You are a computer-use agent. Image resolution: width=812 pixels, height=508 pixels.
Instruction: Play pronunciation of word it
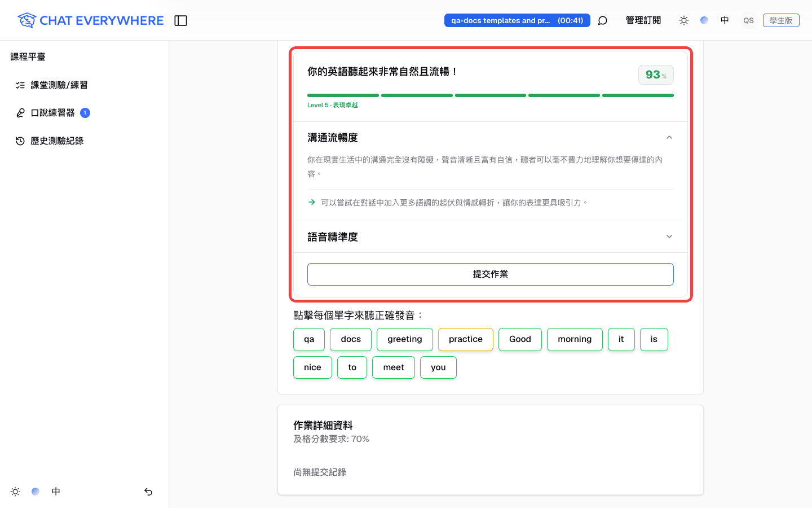621,339
